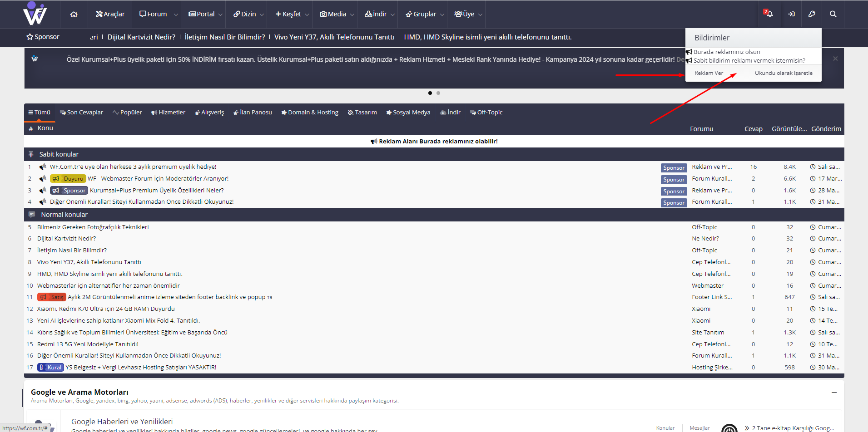Screen dimensions: 868x432
Task: Open the notifications bell icon
Action: 769,14
